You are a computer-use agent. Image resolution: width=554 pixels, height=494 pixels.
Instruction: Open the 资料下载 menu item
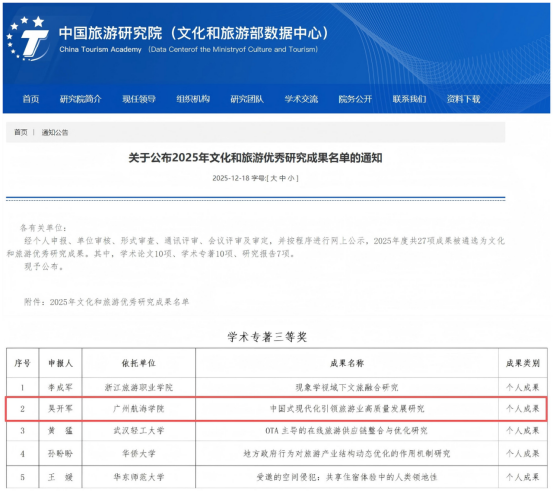[x=463, y=99]
